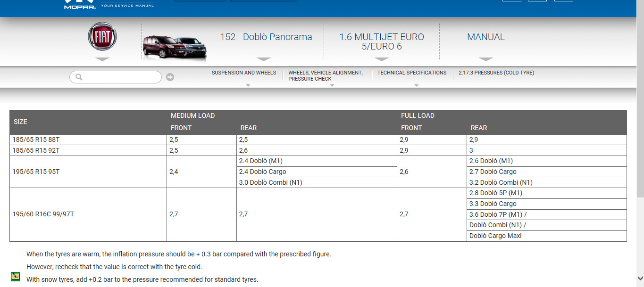Select tyre size 185/65 R15 92T
Viewport: 644px width, 287px height.
(x=88, y=150)
